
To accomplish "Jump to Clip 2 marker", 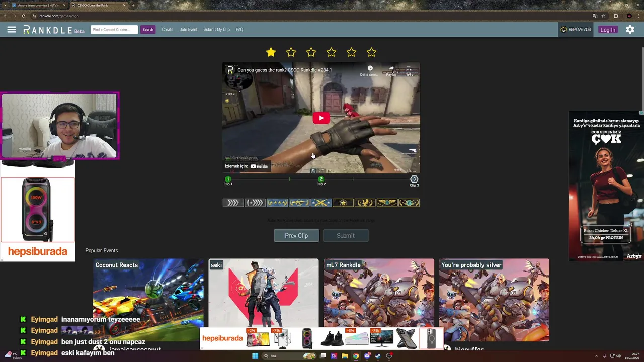I will click(x=321, y=179).
